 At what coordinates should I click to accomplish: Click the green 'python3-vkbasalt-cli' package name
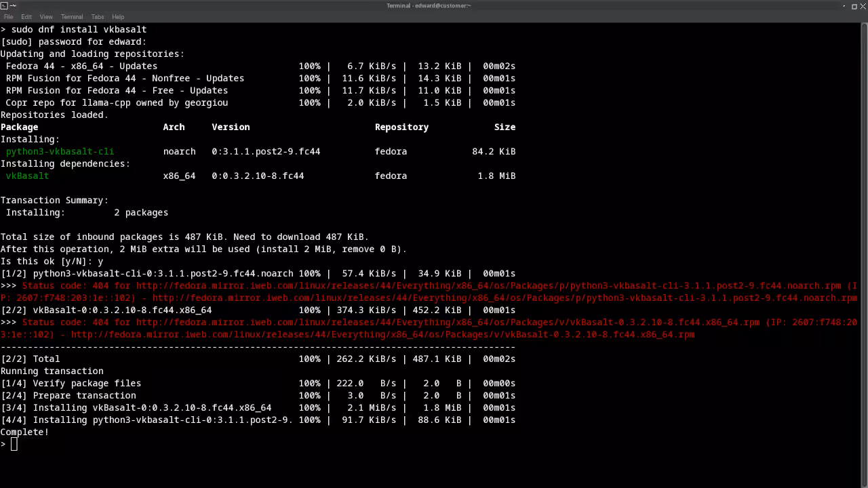tap(60, 151)
